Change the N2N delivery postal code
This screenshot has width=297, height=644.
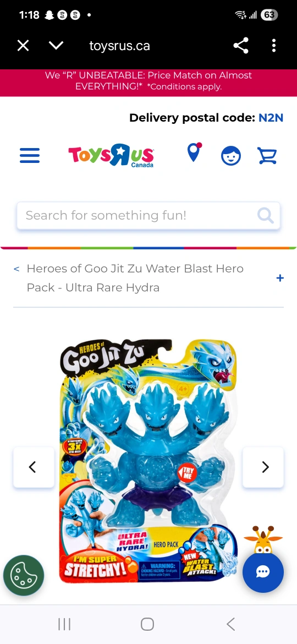[x=271, y=118]
